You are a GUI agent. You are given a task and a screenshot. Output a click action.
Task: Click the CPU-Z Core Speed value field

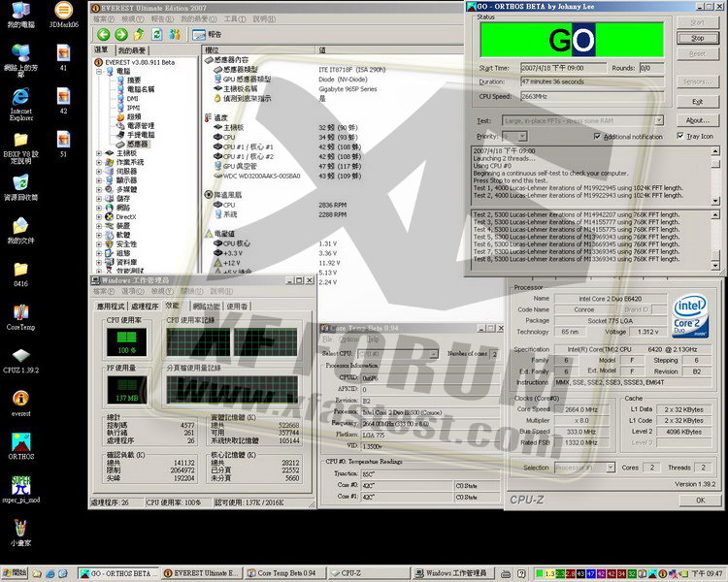coord(580,409)
